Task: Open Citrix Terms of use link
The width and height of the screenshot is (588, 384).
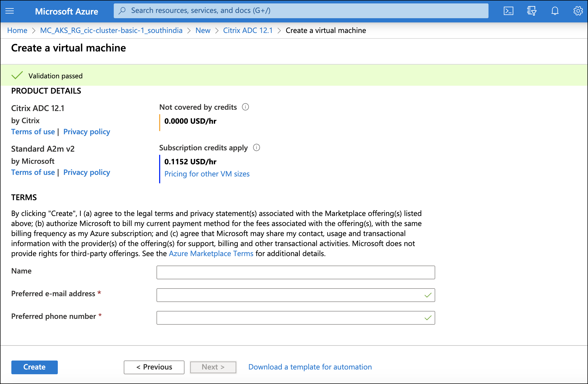Action: click(33, 132)
